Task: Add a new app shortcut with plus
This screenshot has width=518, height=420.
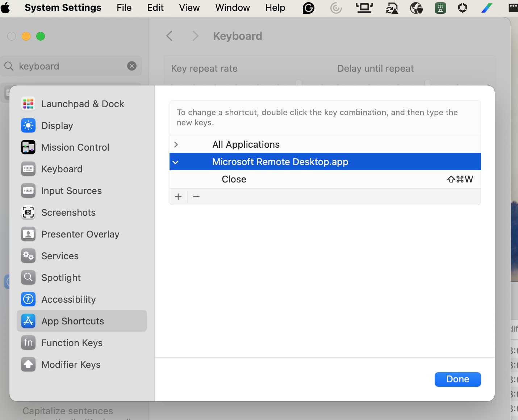Action: tap(178, 197)
